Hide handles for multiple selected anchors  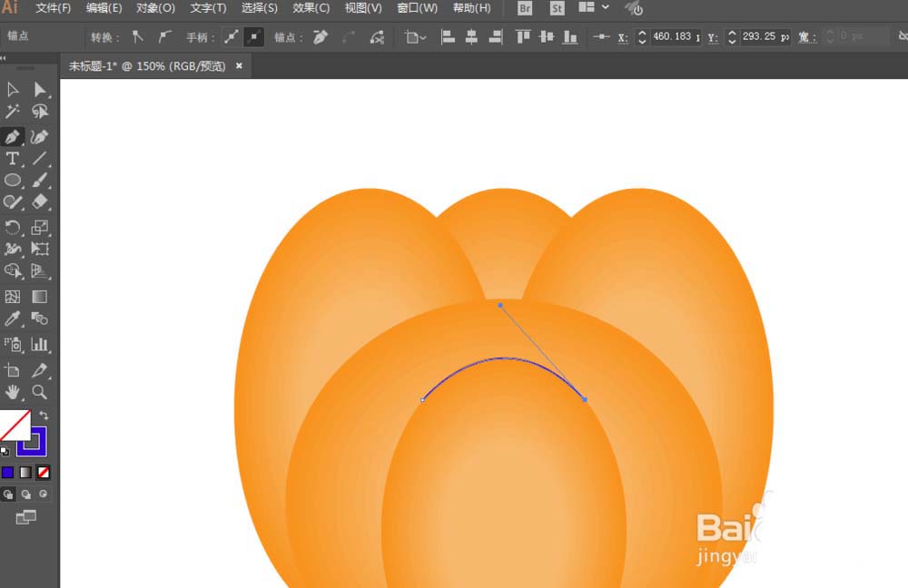(x=253, y=37)
